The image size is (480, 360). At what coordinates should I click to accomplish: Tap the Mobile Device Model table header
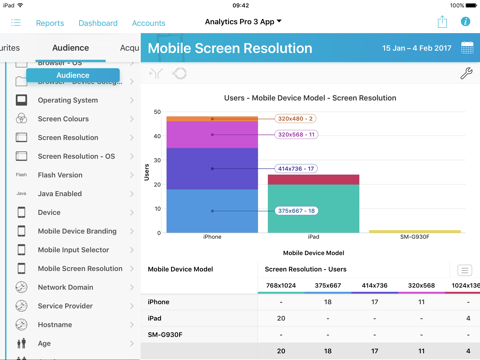[180, 269]
